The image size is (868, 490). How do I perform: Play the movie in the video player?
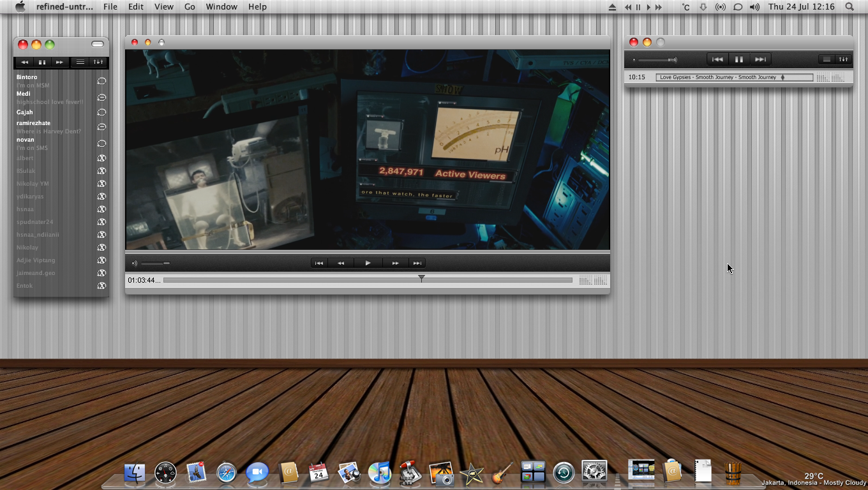[x=368, y=263]
